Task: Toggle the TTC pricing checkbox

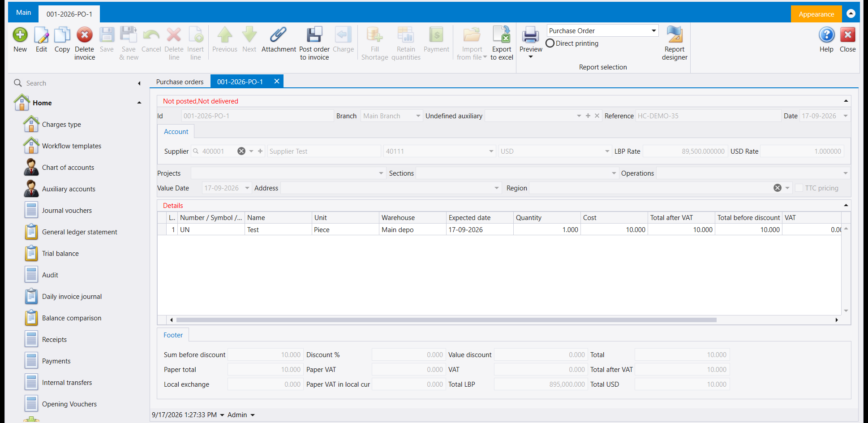Action: point(799,188)
